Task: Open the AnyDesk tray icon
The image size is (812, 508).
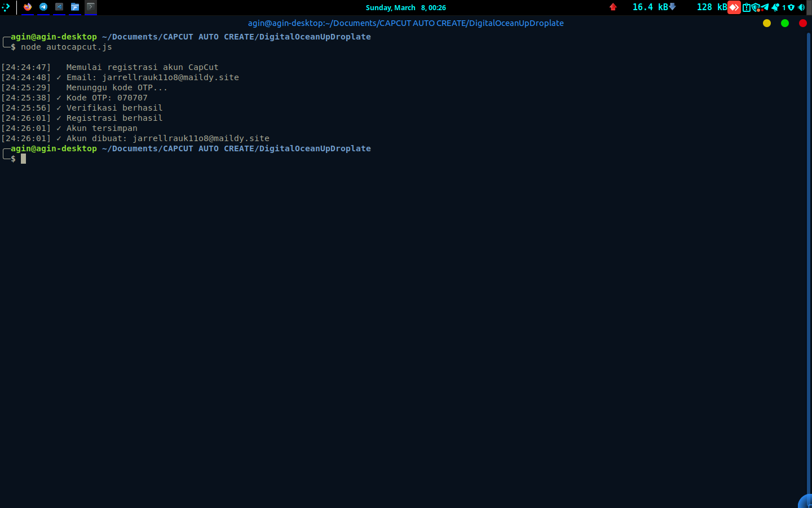Action: point(734,7)
